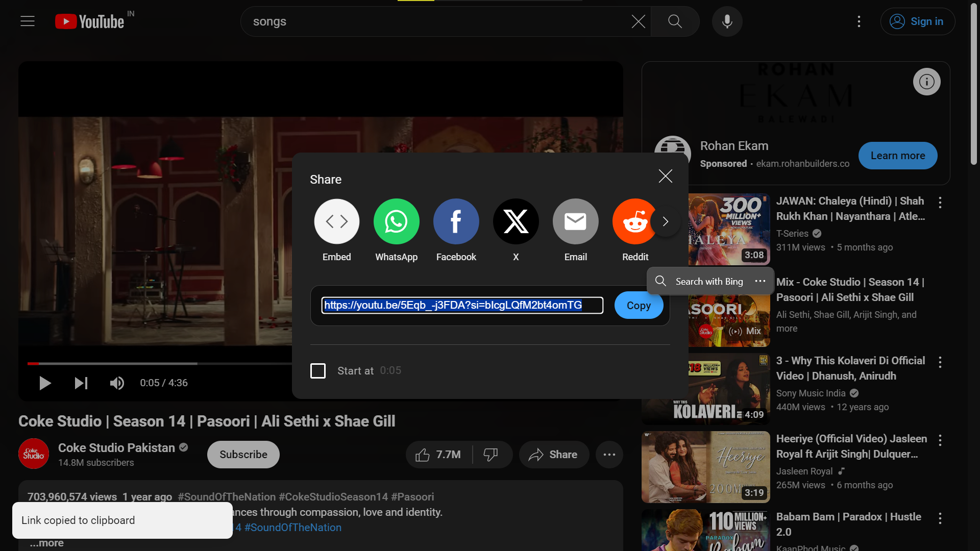The height and width of the screenshot is (551, 980).
Task: Dislike the Pasoori video
Action: (x=491, y=455)
